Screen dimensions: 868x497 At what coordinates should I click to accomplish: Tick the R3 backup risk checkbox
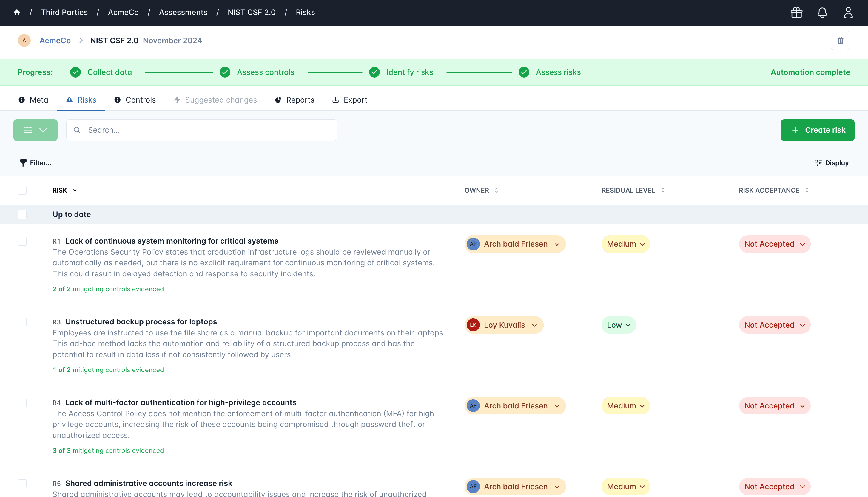click(x=22, y=322)
